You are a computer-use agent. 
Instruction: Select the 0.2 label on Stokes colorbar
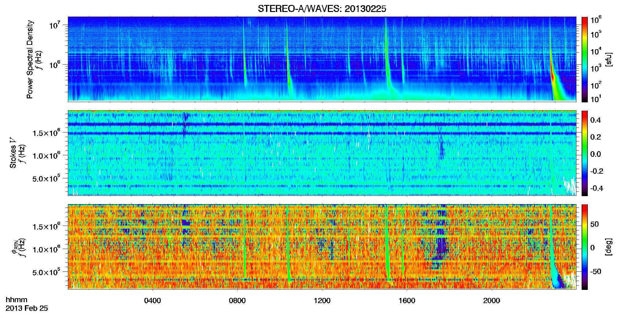pyautogui.click(x=595, y=137)
